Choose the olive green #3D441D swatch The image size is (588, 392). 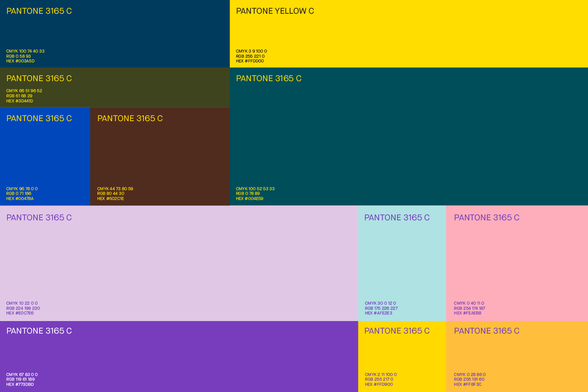coord(115,87)
